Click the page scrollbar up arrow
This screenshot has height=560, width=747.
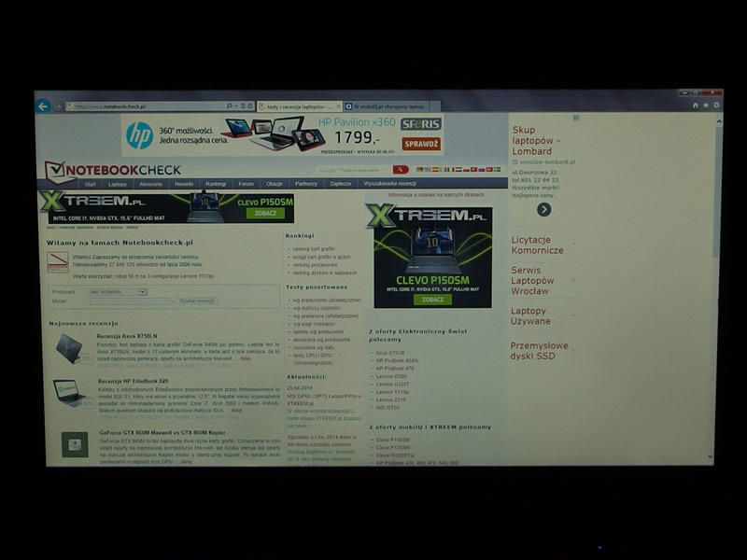719,121
